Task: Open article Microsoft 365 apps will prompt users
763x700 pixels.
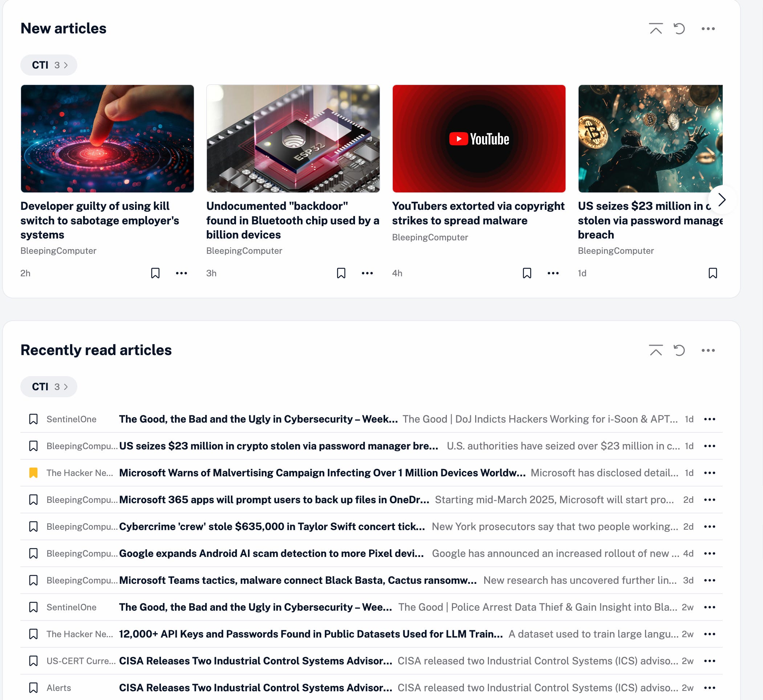Action: 274,500
